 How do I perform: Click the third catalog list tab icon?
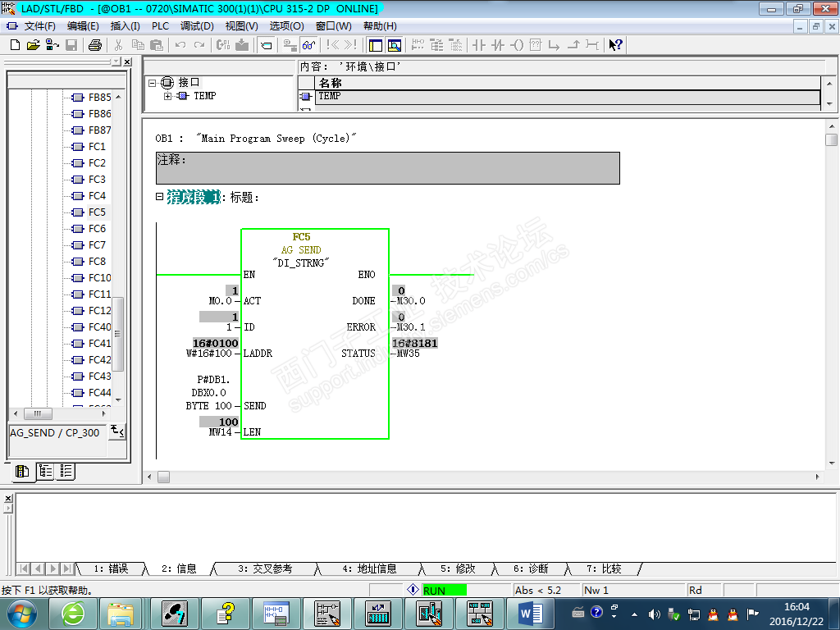[66, 472]
